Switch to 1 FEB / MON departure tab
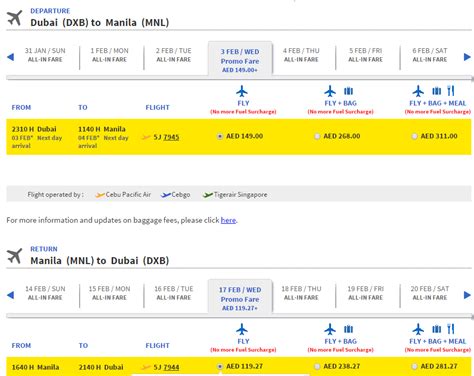Screen dimensions: 474x376 109,55
